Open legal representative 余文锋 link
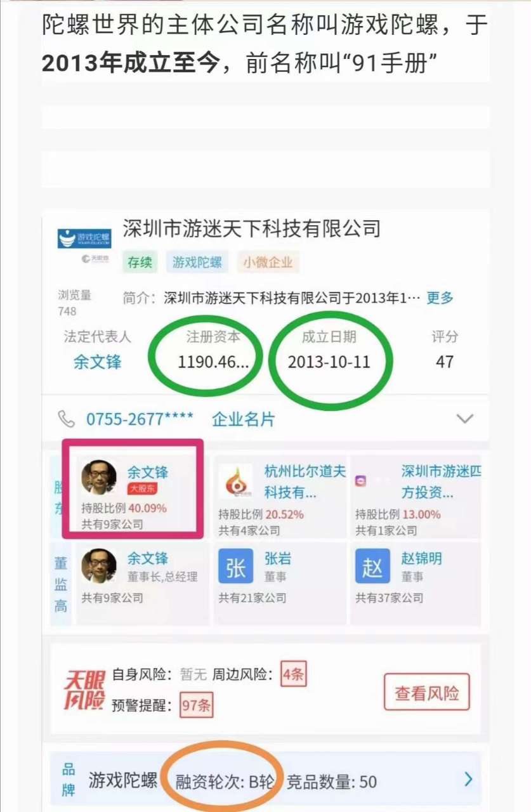The width and height of the screenshot is (531, 812). 98,362
